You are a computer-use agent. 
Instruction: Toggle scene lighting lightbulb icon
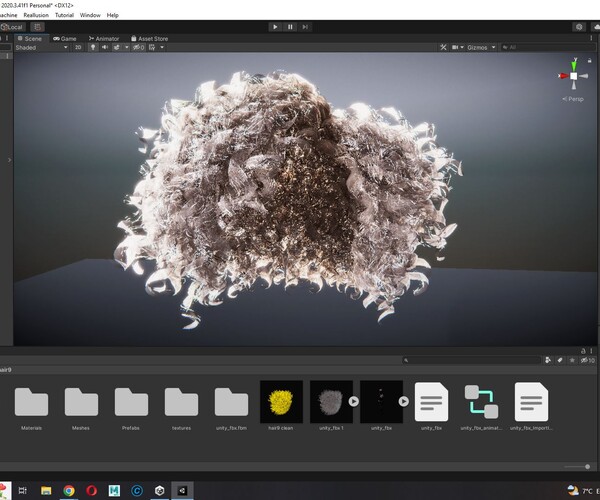click(93, 47)
